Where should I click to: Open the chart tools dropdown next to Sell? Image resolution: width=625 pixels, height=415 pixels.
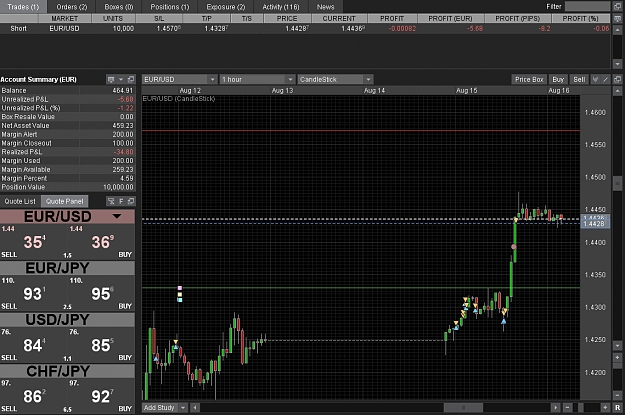(x=595, y=79)
